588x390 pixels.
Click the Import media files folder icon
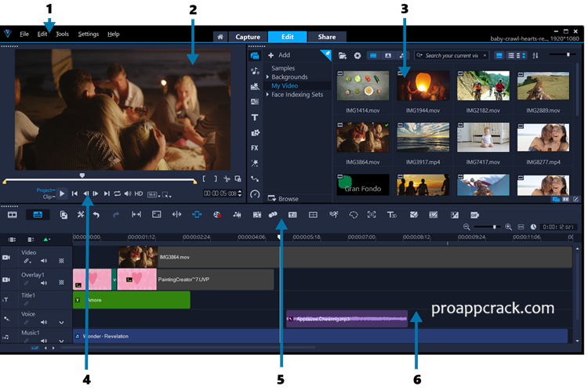click(343, 56)
